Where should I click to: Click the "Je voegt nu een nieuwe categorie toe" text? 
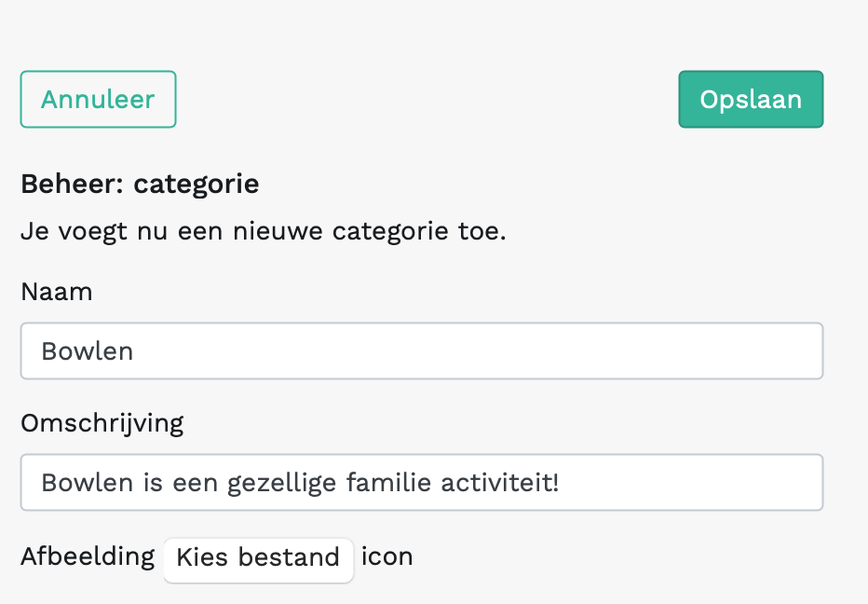(263, 230)
